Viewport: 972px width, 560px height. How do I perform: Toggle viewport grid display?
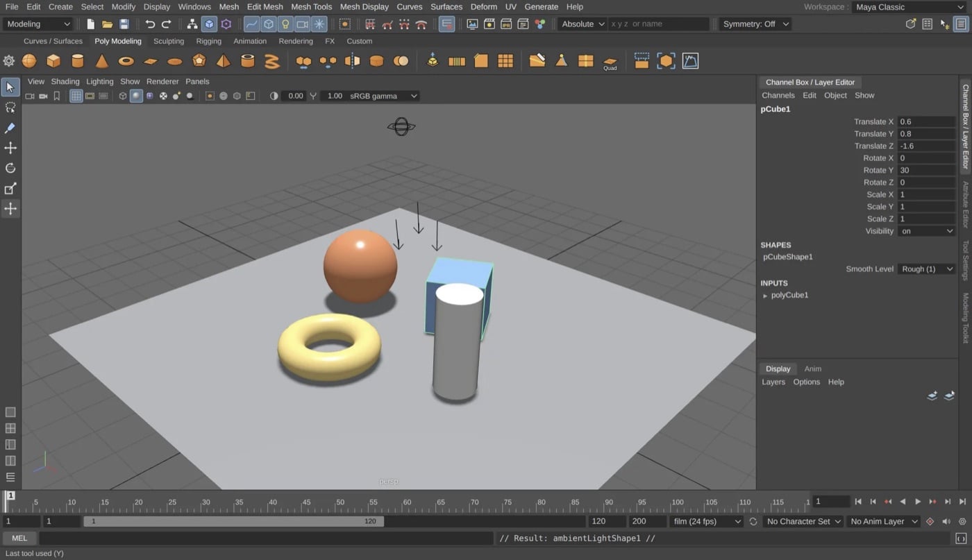[x=76, y=96]
